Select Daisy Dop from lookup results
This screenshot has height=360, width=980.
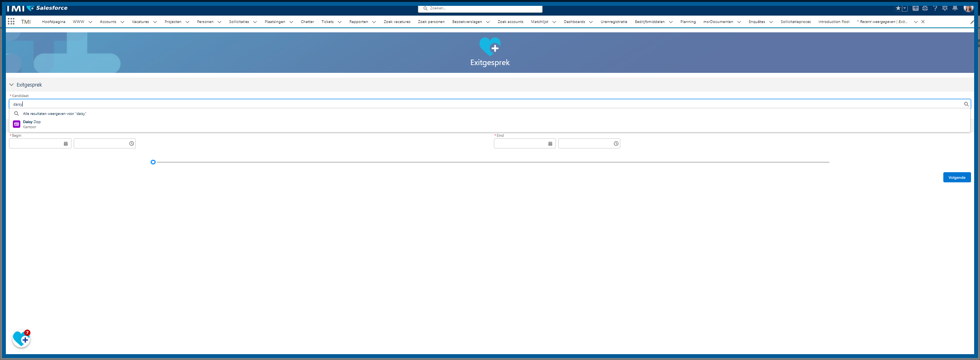[490, 124]
